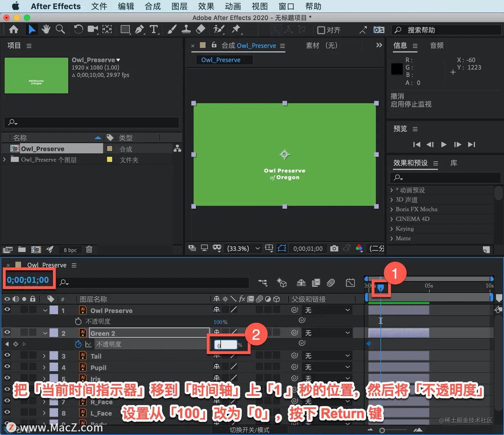Screen dimensions: 504x435
Task: Click the 搜索帮助 search field
Action: pos(447,30)
